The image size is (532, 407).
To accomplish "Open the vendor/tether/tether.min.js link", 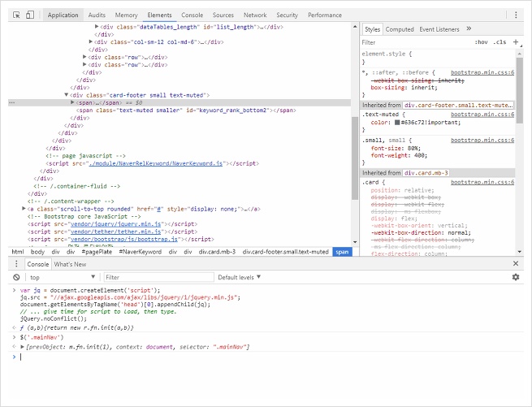I will click(115, 232).
